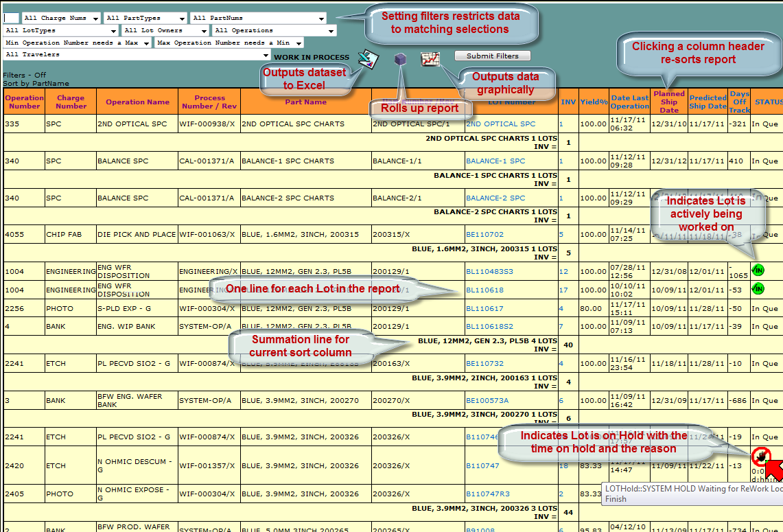Output data graphically using the chart icon
Screen dimensions: 783x532
coord(431,60)
